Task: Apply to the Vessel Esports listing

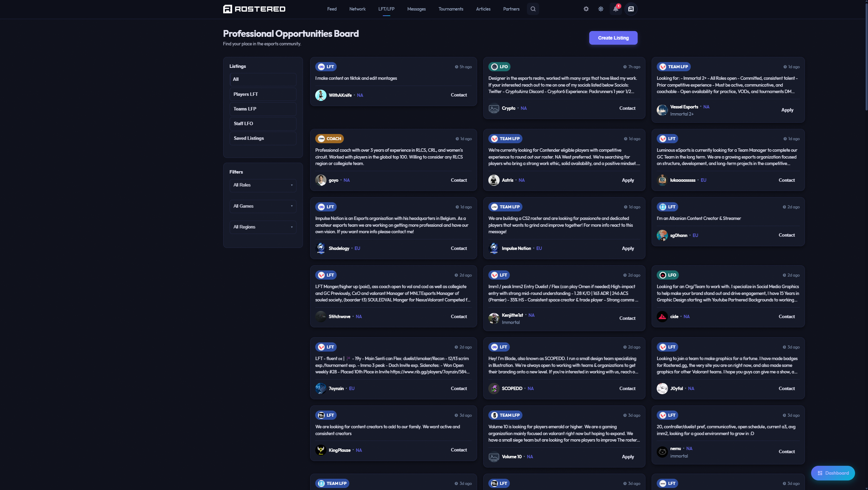Action: pyautogui.click(x=787, y=110)
